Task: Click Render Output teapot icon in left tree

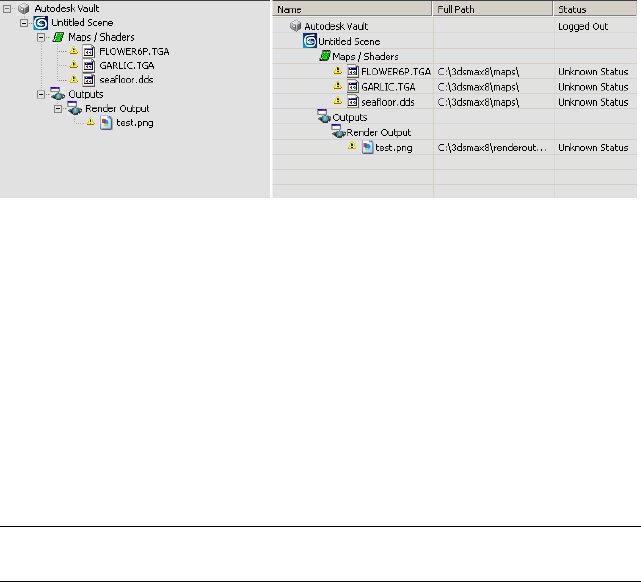Action: point(74,108)
